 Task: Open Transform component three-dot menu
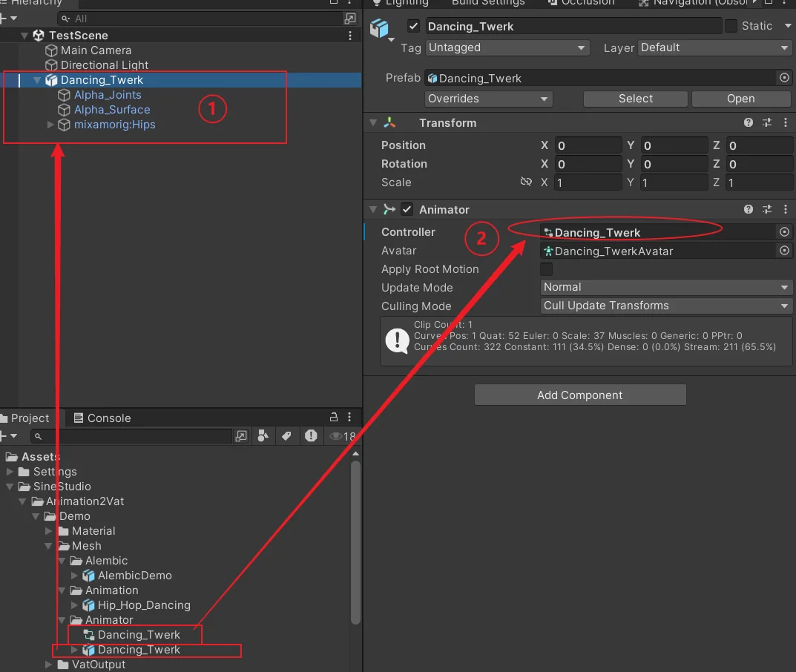pos(786,122)
